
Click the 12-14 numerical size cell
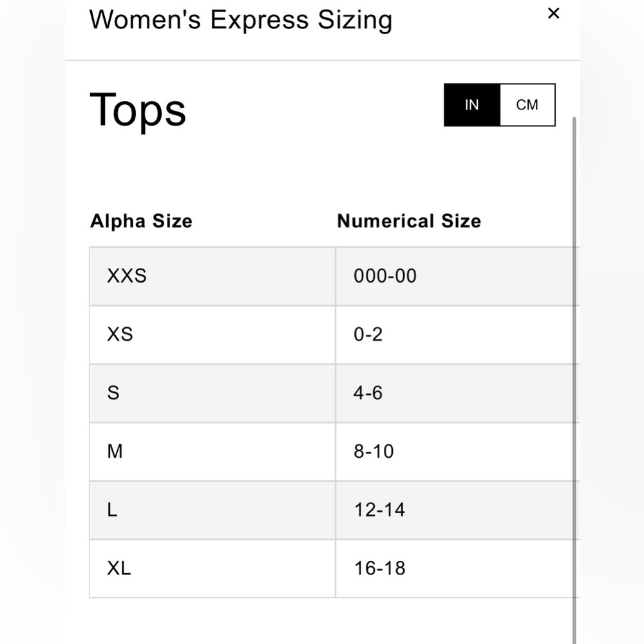(457, 510)
